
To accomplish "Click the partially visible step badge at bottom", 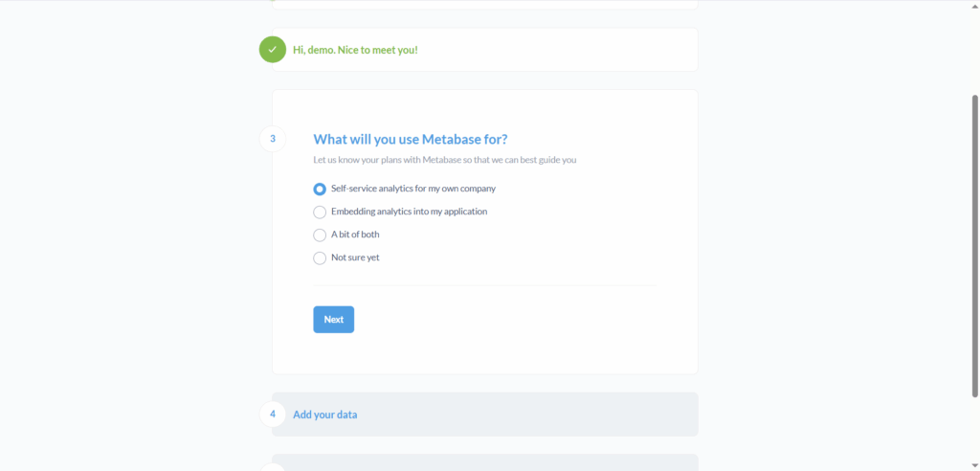I will coord(272,467).
